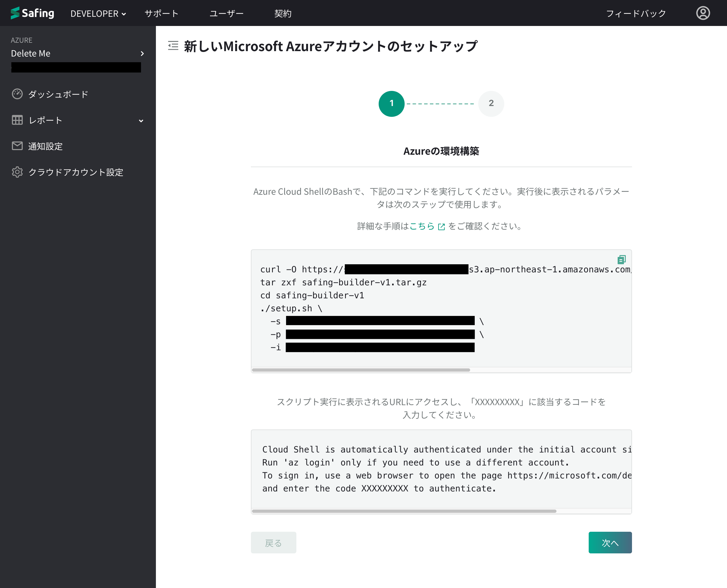Click the 次へ next button
The height and width of the screenshot is (588, 727).
coord(610,543)
